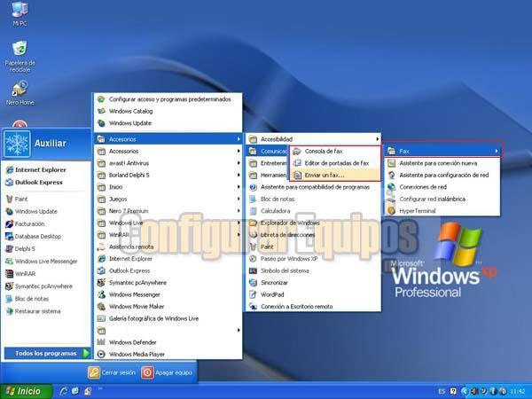Open WinRAR in recent programs list
Image resolution: width=532 pixels, height=399 pixels.
tap(20, 274)
